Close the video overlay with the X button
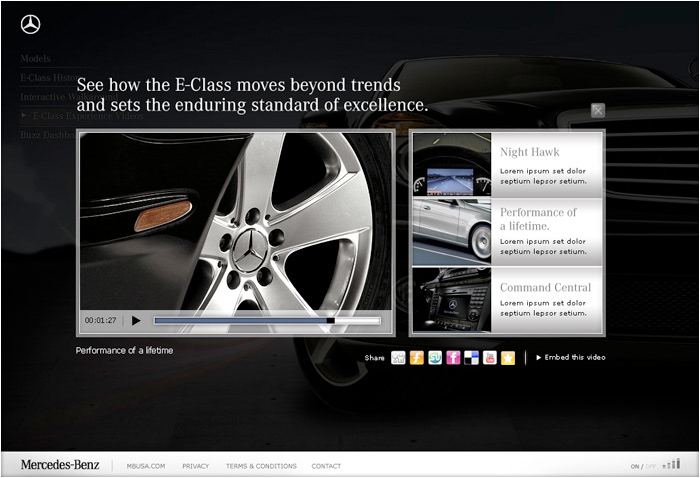Image resolution: width=700 pixels, height=478 pixels. pyautogui.click(x=598, y=110)
